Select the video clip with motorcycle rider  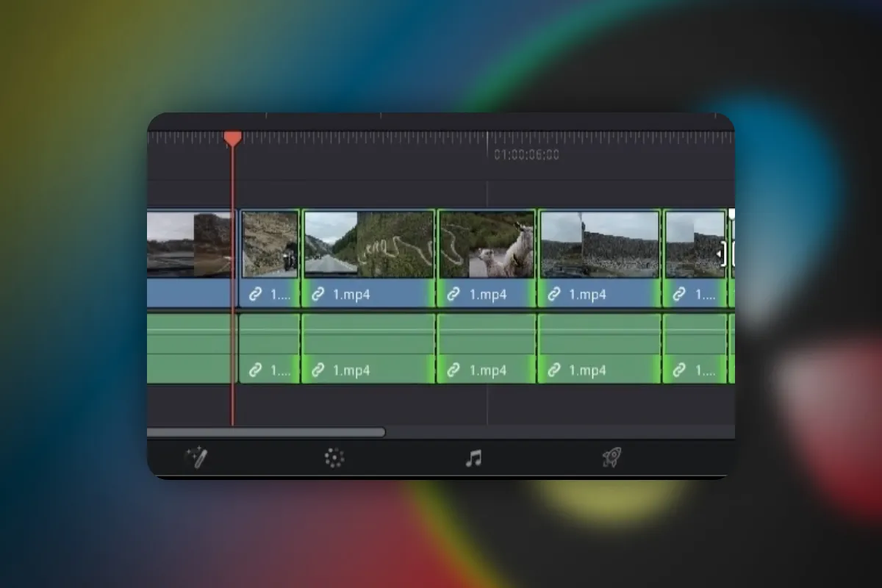270,258
